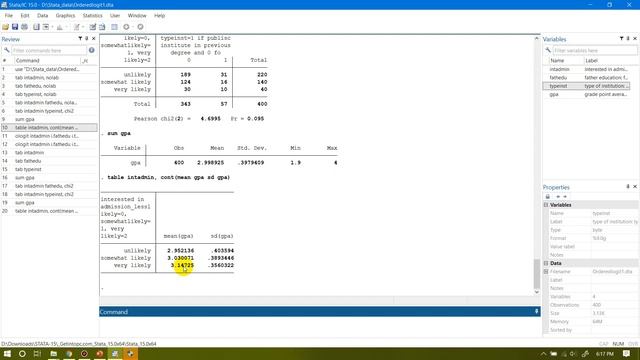Click the Review panel filter funnel icon

[80, 38]
